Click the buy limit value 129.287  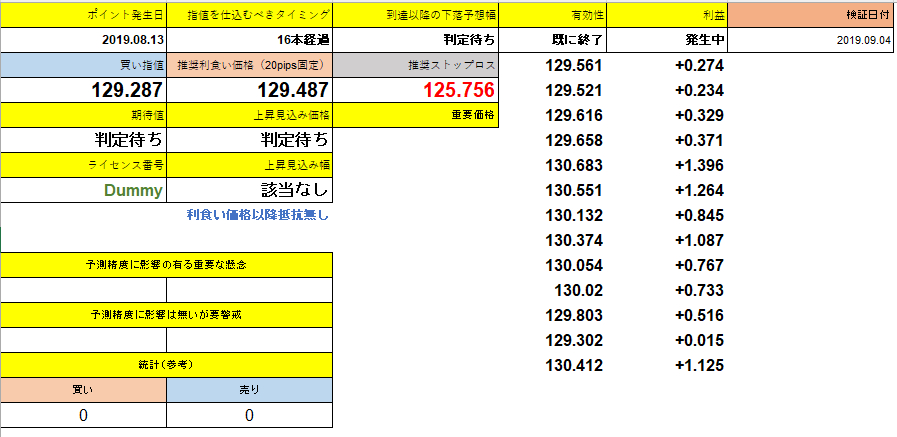click(x=84, y=90)
